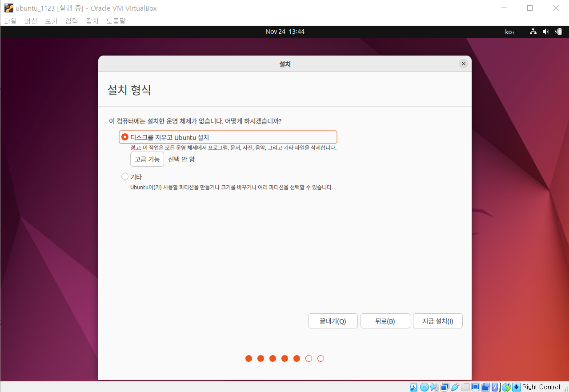Click the Right Control host key label
This screenshot has height=392, width=569.
(541, 387)
